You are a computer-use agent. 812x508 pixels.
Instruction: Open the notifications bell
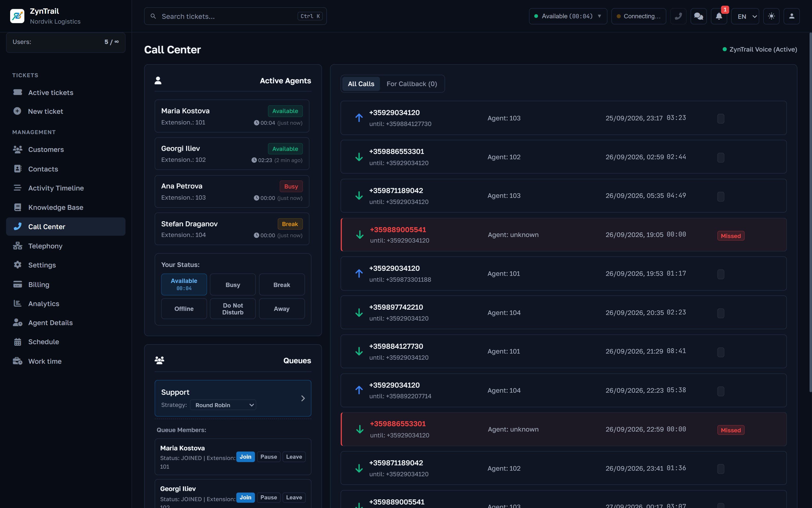coord(719,16)
